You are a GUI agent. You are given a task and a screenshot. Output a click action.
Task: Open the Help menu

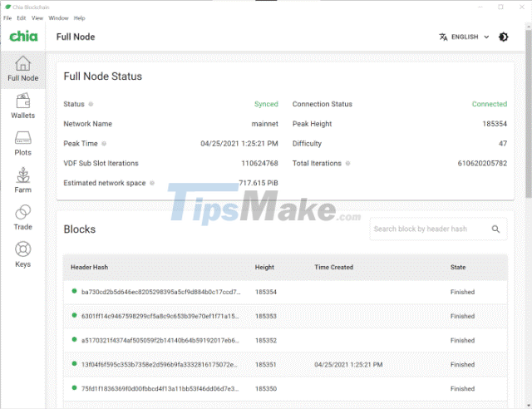tap(80, 17)
